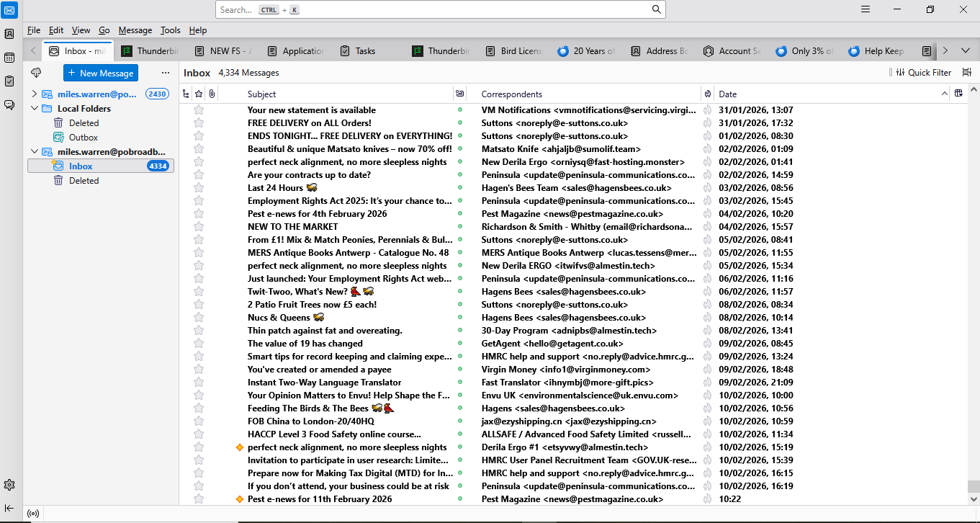Toggle the Quick Filter button
This screenshot has width=980, height=523.
(924, 73)
